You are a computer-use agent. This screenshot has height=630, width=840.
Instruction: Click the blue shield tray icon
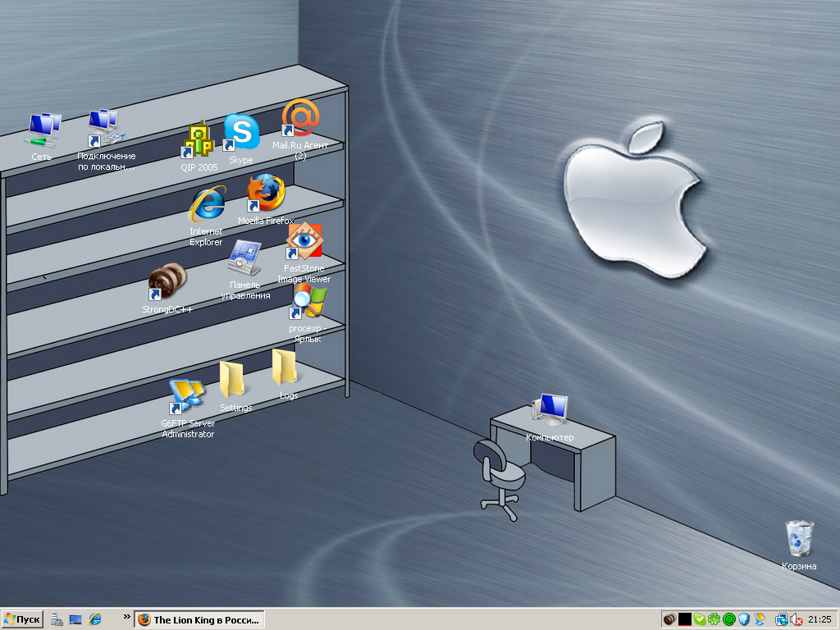[743, 620]
